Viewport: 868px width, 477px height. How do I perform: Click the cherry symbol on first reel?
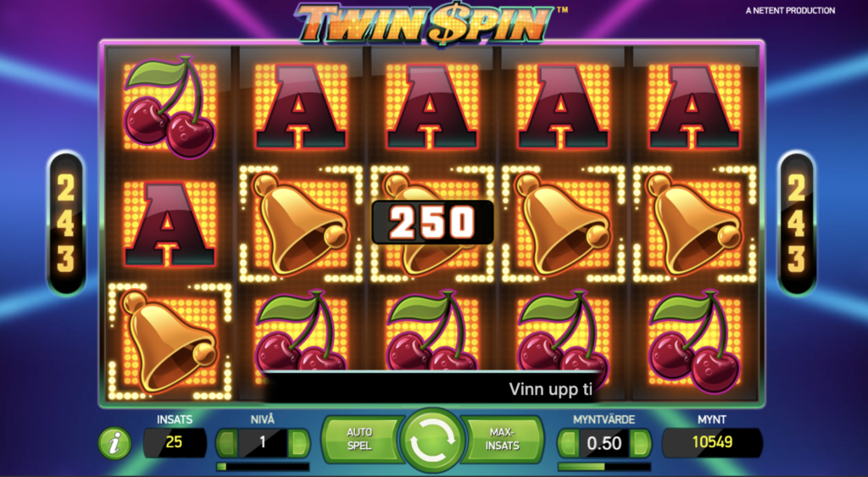point(169,106)
